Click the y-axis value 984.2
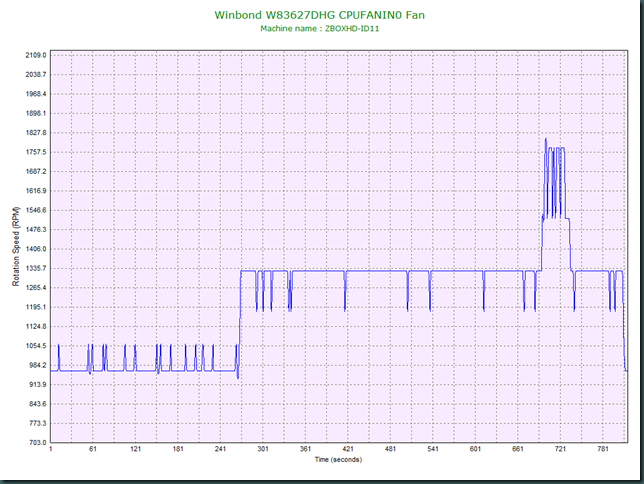Image resolution: width=644 pixels, height=484 pixels. (38, 365)
